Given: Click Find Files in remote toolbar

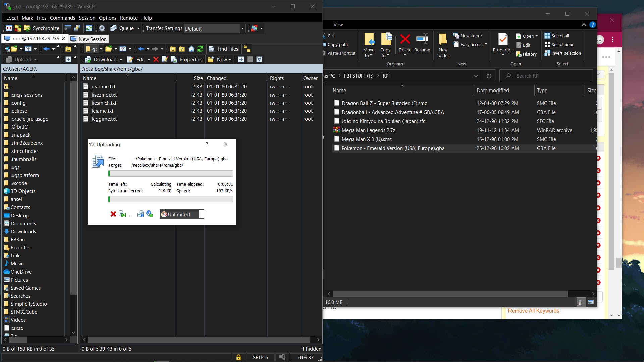Looking at the screenshot, I should [x=223, y=49].
